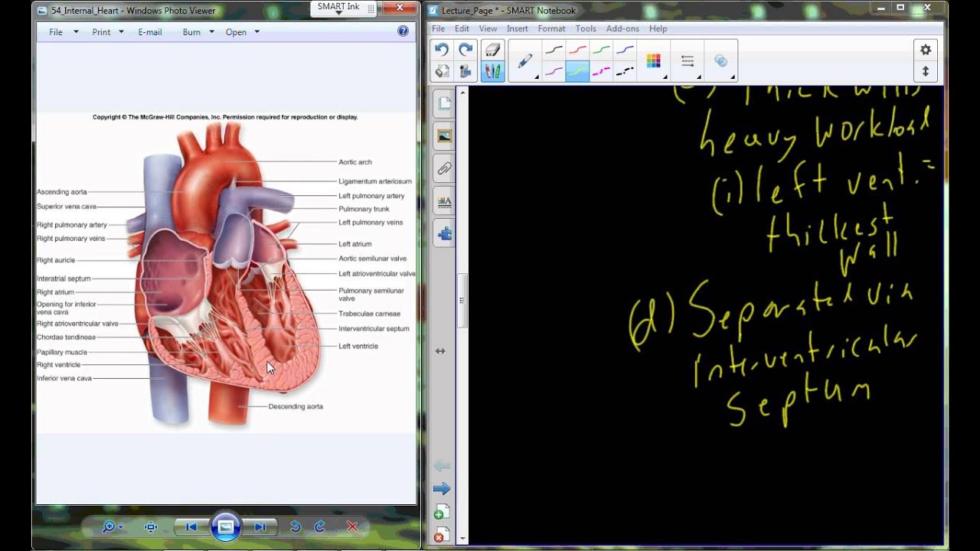Open Edit menu in SMART Notebook
The width and height of the screenshot is (980, 551).
click(x=462, y=28)
